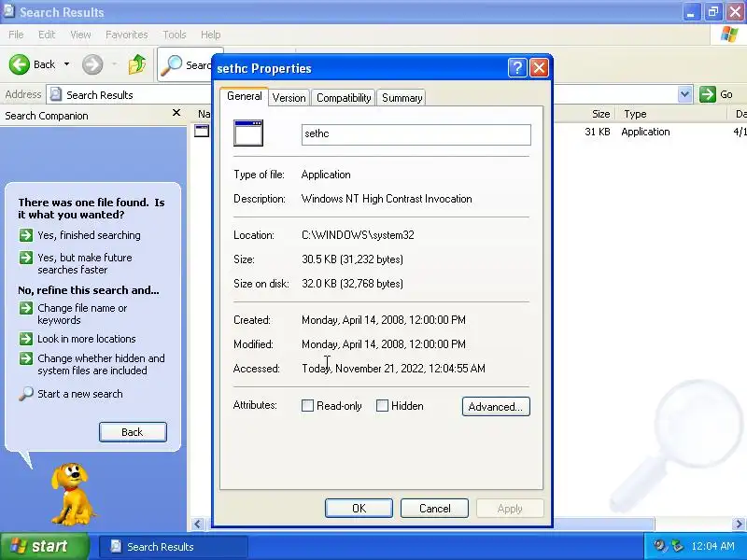
Task: Click horizontal scrollbar left arrow
Action: pos(197,525)
